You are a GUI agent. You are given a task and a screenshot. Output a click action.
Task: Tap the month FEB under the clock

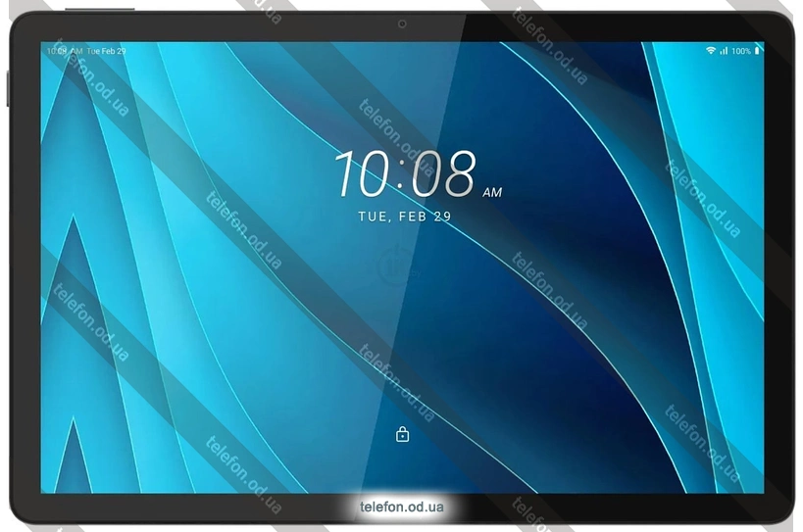tap(412, 217)
